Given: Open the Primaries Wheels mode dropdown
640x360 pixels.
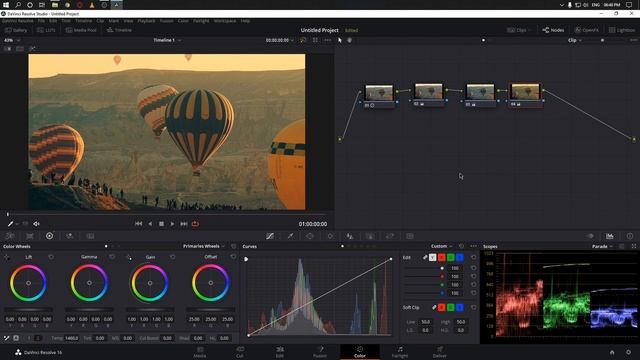Looking at the screenshot, I should point(204,246).
